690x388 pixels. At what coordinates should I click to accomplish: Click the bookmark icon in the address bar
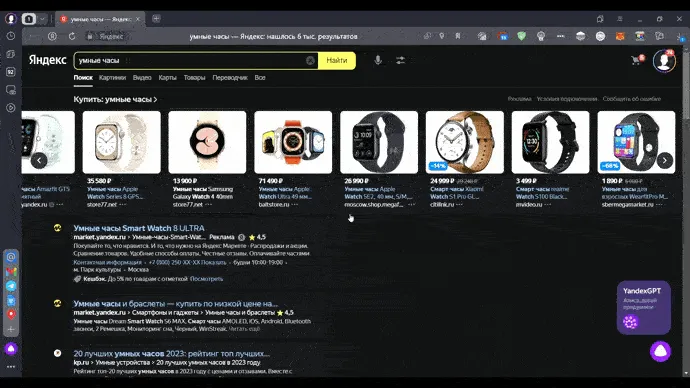coord(458,36)
